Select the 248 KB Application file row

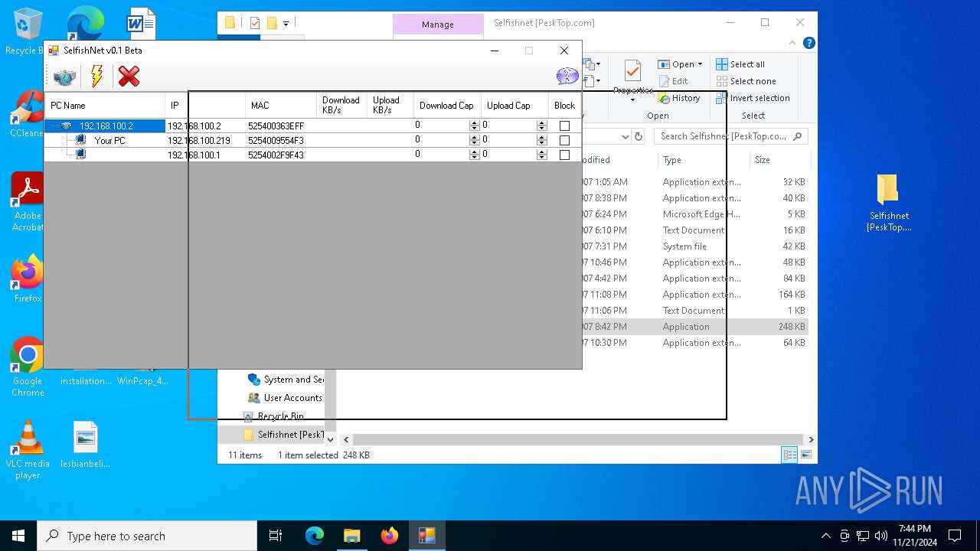694,327
